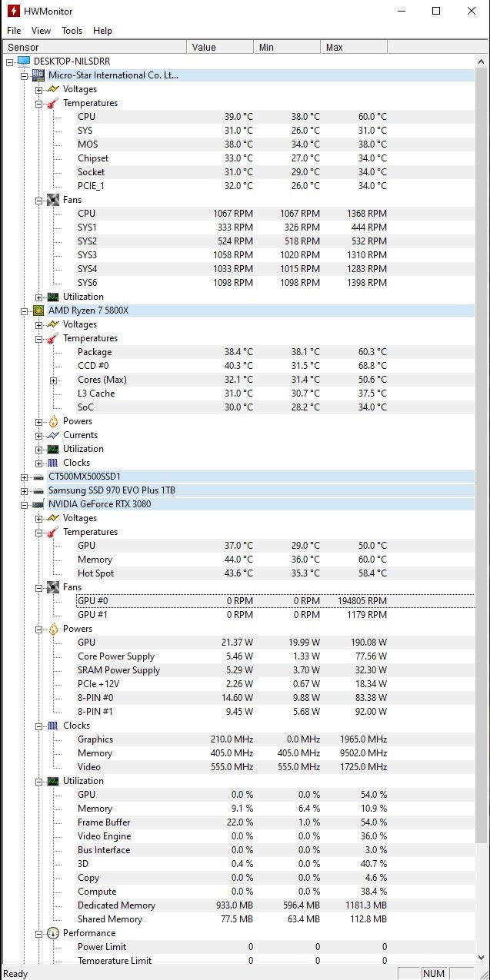Click the Max column header

click(355, 47)
